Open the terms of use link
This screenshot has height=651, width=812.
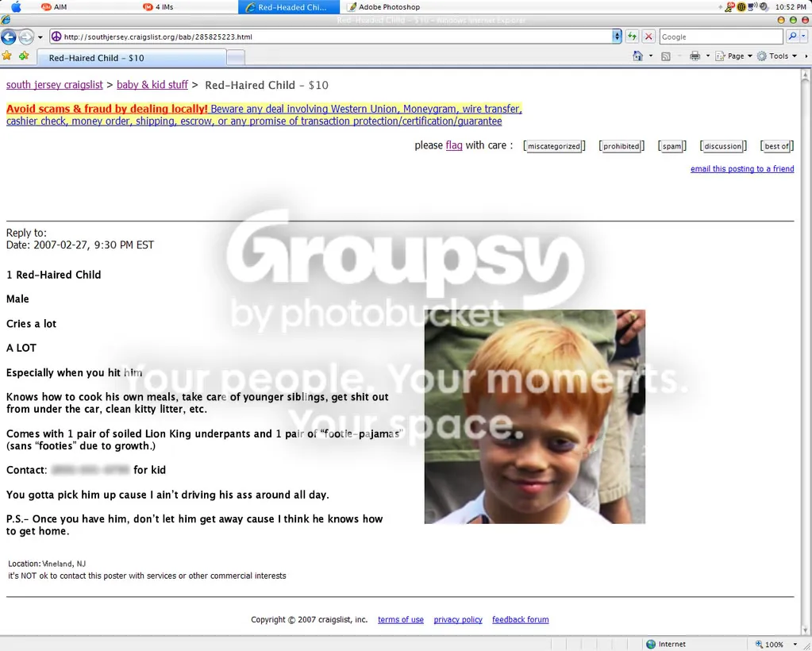tap(400, 619)
